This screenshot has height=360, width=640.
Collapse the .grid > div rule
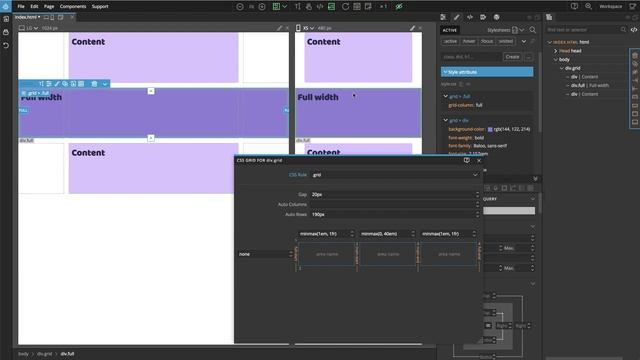tap(446, 120)
